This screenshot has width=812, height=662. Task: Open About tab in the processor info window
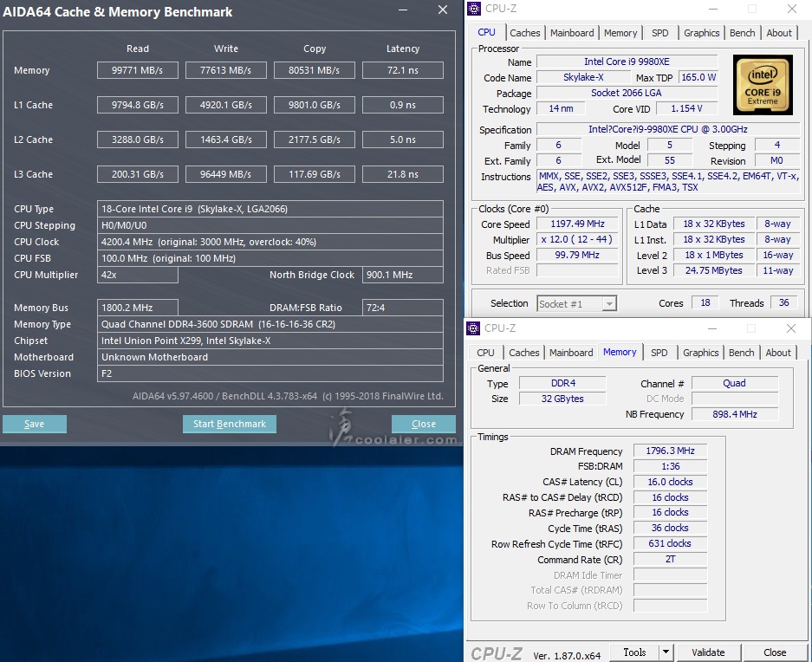[x=779, y=33]
